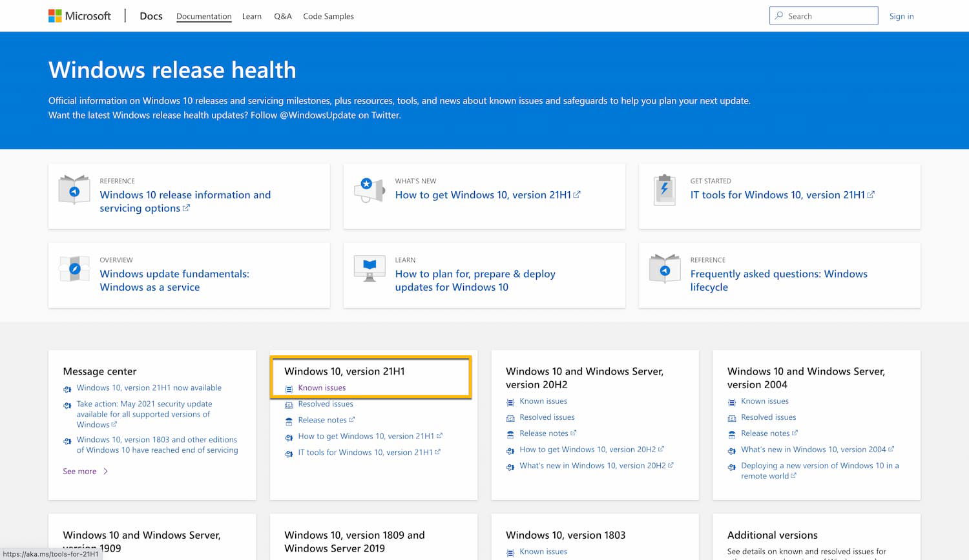
Task: Open Release notes for version 2004
Action: (x=769, y=433)
